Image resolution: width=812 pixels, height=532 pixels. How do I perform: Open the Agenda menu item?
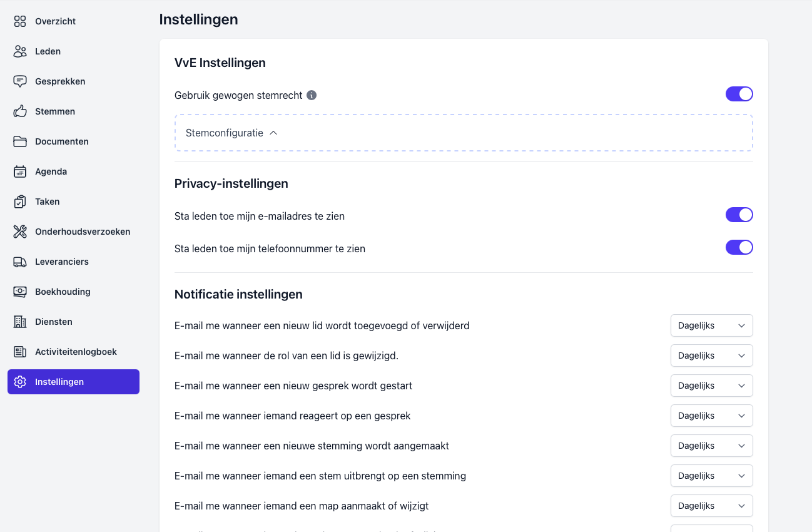coord(51,171)
